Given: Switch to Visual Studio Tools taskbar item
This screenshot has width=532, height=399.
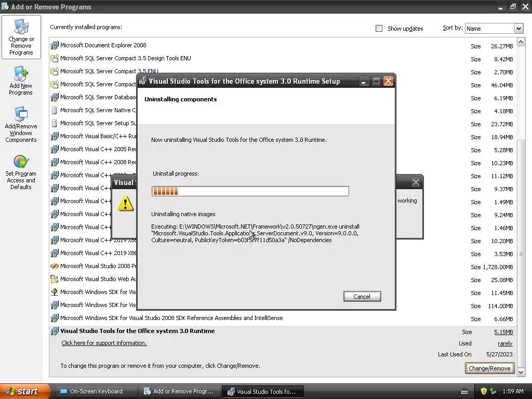Looking at the screenshot, I should coord(262,392).
